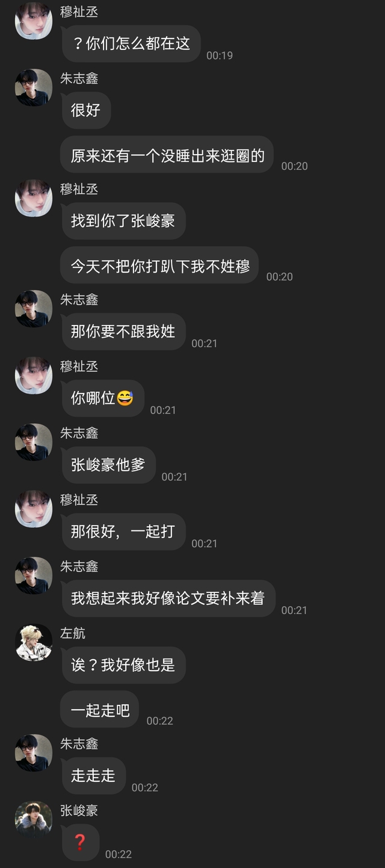Tap the '那很好，一起打' message bubble
This screenshot has width=385, height=868.
point(123,532)
